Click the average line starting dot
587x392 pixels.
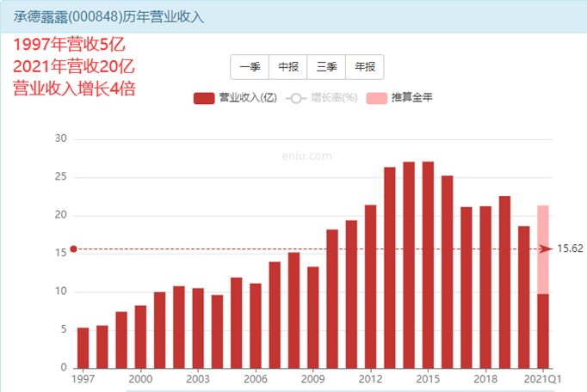(74, 248)
